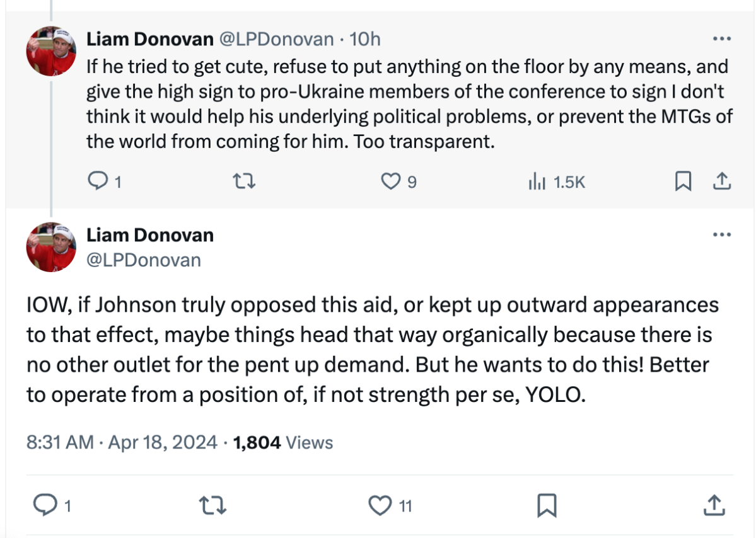This screenshot has width=756, height=538.
Task: Open Liam Donovan's avatar in main tweet
Action: [52, 247]
